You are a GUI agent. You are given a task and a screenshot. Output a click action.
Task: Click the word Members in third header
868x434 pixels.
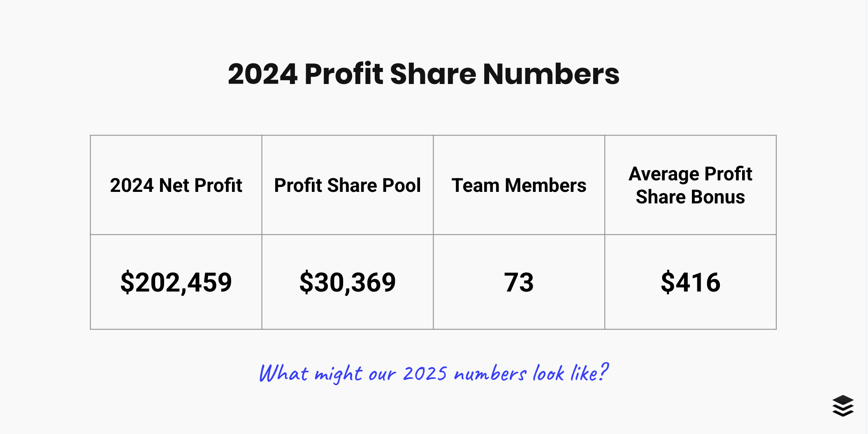tap(545, 185)
